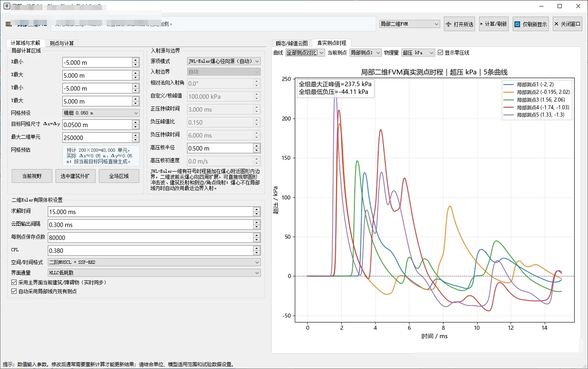This screenshot has height=369, width=588.
Task: Click the 仅刷新显示 button
Action: click(531, 24)
